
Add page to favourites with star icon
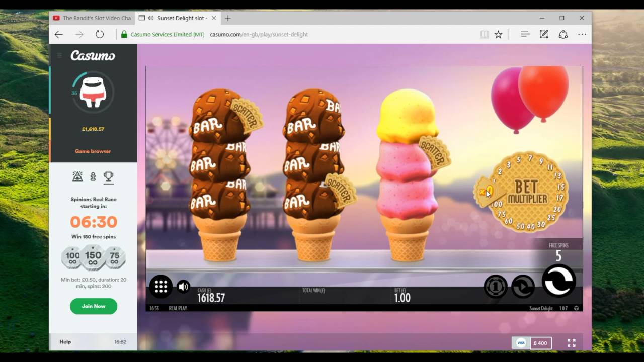coord(498,34)
